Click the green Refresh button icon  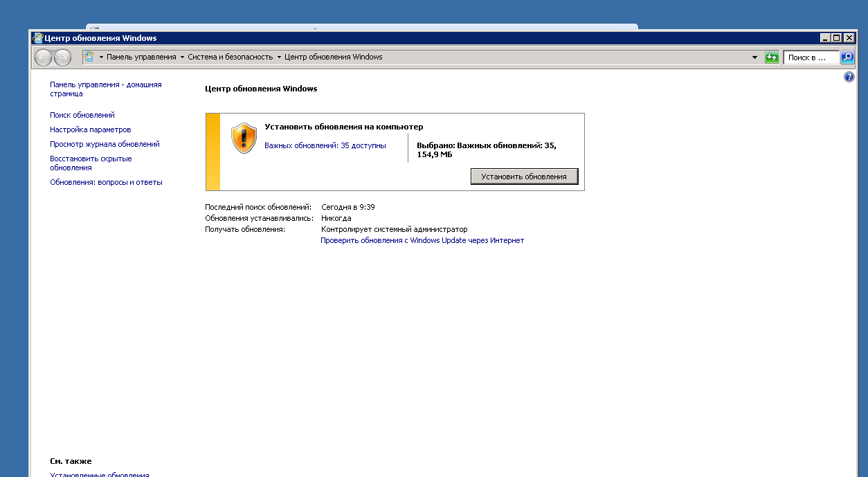(772, 57)
